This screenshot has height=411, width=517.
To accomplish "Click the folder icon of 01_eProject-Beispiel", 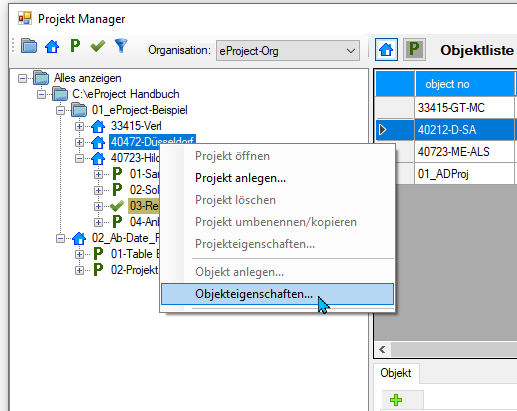I will click(x=79, y=110).
